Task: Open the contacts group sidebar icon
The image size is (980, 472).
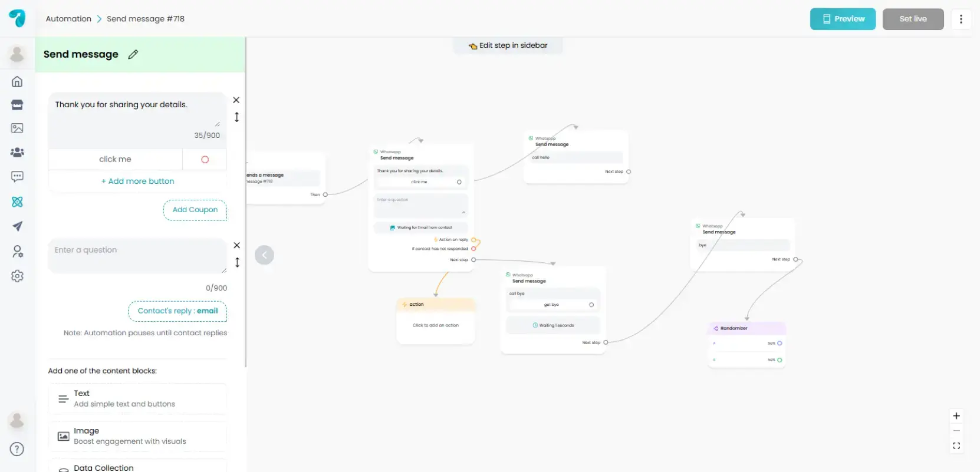Action: [x=17, y=153]
